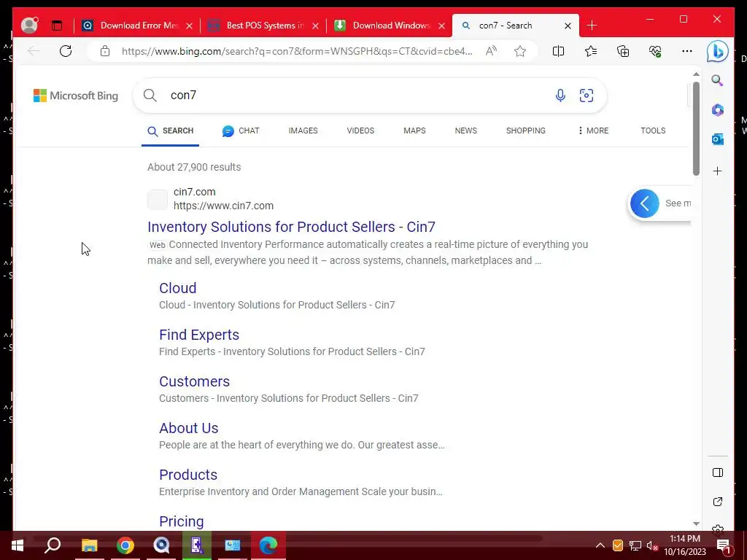Select the NEWS search tab
The width and height of the screenshot is (747, 560).
point(466,131)
